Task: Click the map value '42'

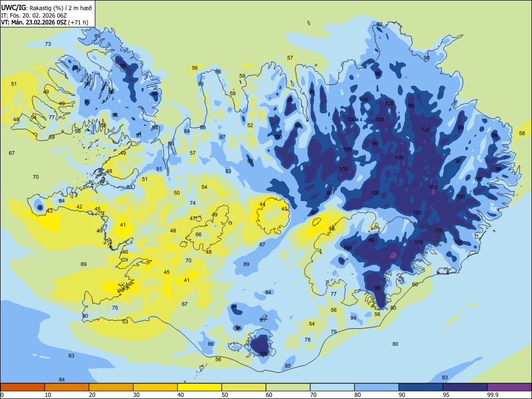Action: (79, 206)
